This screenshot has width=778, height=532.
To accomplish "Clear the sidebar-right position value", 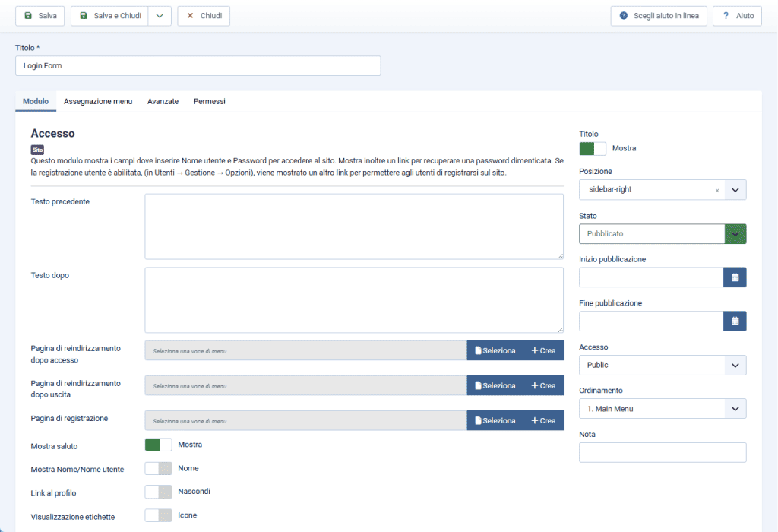I will pos(716,191).
